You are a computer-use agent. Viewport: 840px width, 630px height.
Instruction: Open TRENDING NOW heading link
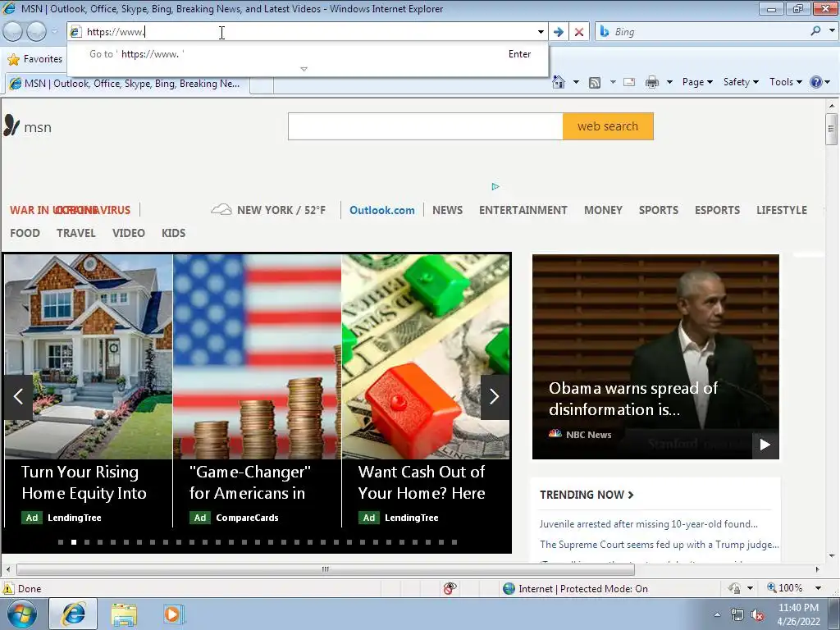tap(587, 495)
